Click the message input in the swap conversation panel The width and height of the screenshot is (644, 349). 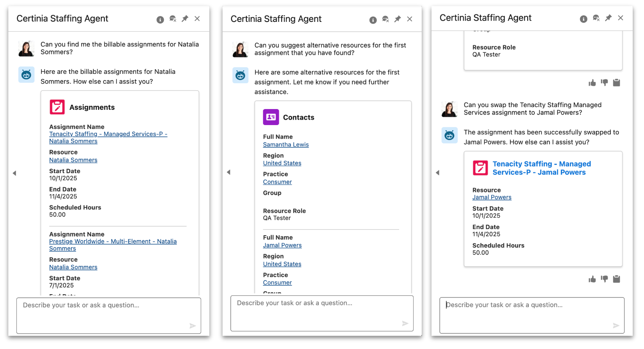pos(531,315)
